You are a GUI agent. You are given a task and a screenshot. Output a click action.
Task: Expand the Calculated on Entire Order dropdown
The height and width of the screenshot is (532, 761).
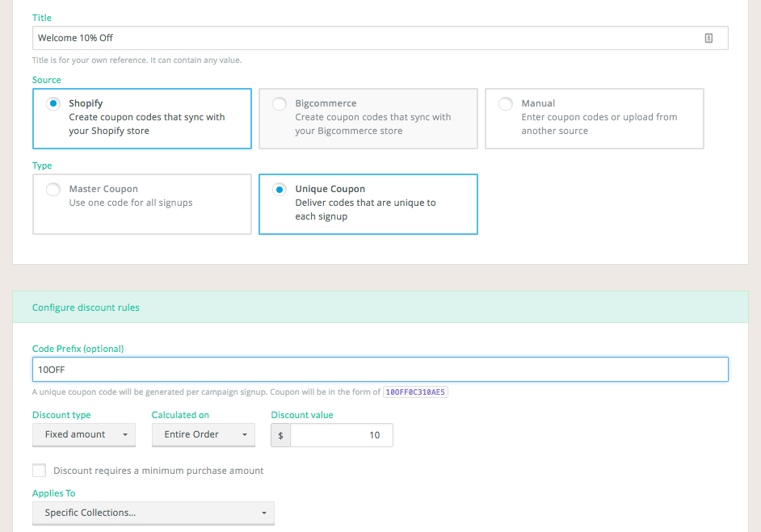pos(204,434)
